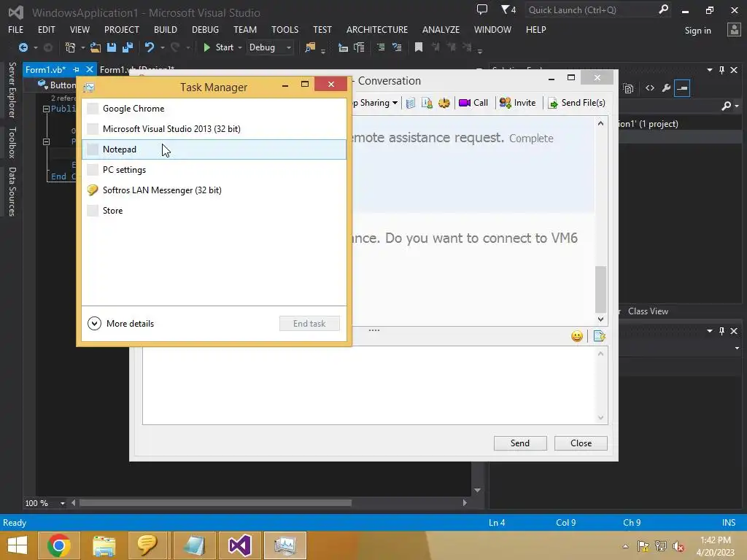This screenshot has width=747, height=560.
Task: Insert an emoticon with the smiley icon
Action: 576,336
